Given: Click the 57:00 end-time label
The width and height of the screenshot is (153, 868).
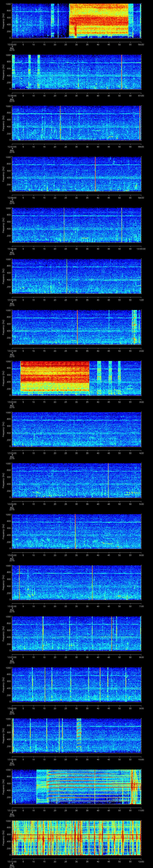Looking at the screenshot, I should [x=141, y=96].
